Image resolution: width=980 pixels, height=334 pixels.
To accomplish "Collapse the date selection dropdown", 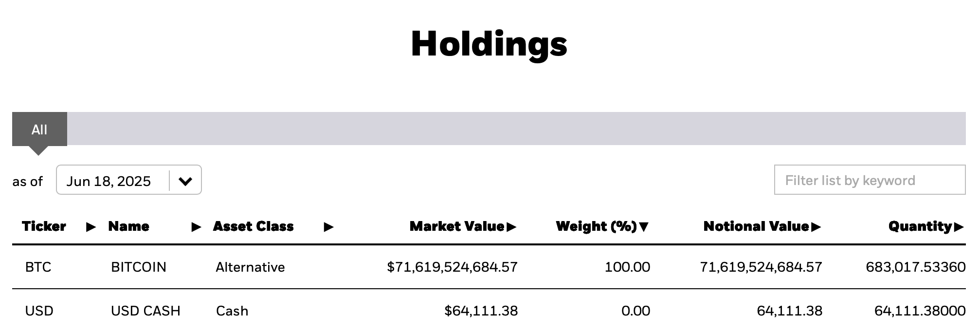I will [186, 180].
